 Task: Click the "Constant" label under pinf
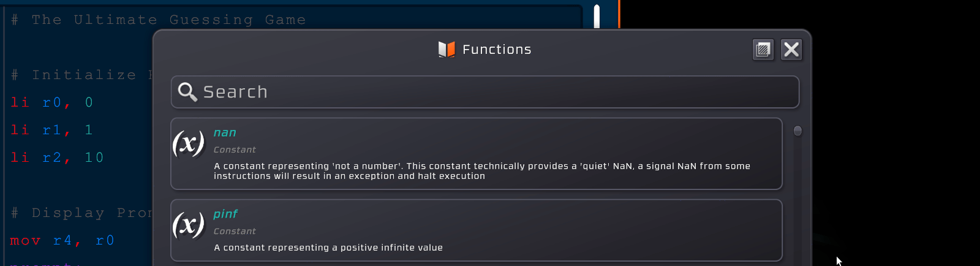(235, 231)
